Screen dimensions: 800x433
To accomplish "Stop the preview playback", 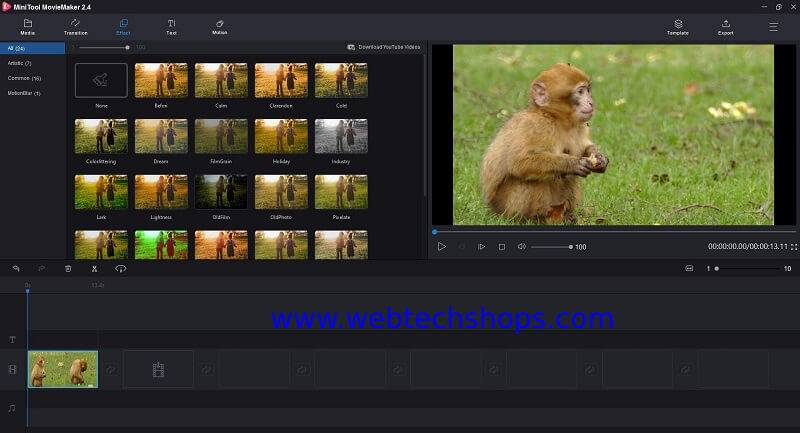I will pos(502,247).
